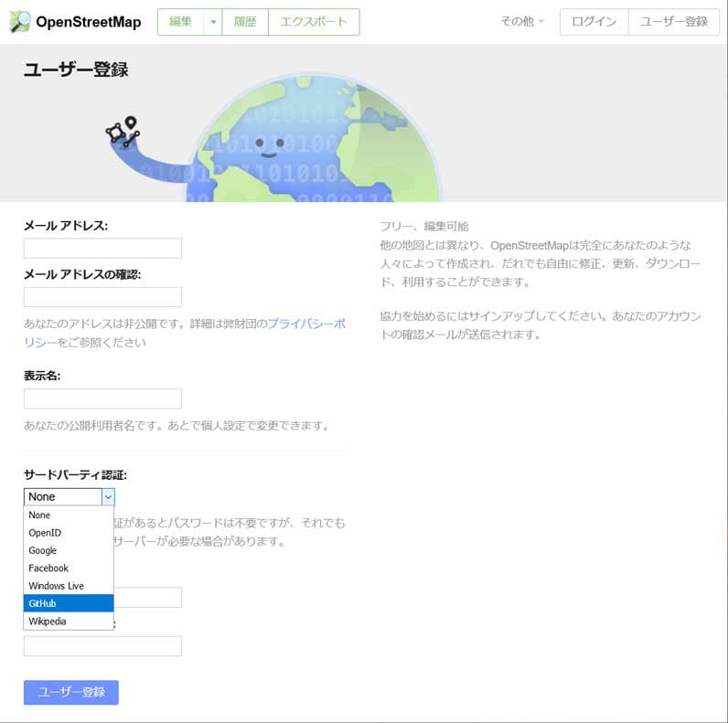Viewport: 728px width, 723px height.
Task: Focus the メール アドレスの確認 input field
Action: point(102,297)
